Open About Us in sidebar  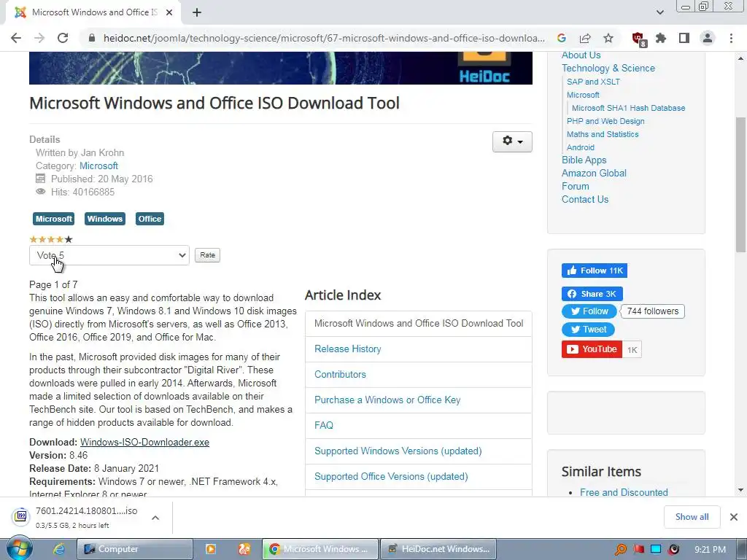click(x=581, y=55)
